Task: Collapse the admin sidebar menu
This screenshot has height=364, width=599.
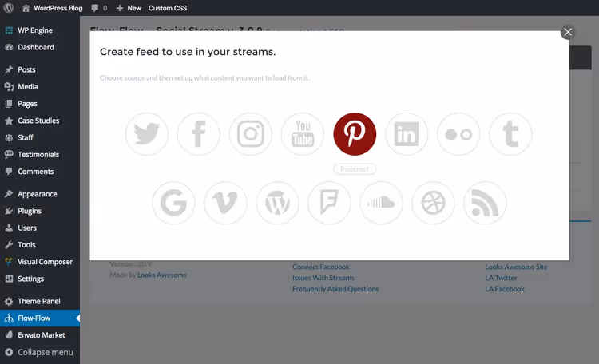Action: pos(40,352)
